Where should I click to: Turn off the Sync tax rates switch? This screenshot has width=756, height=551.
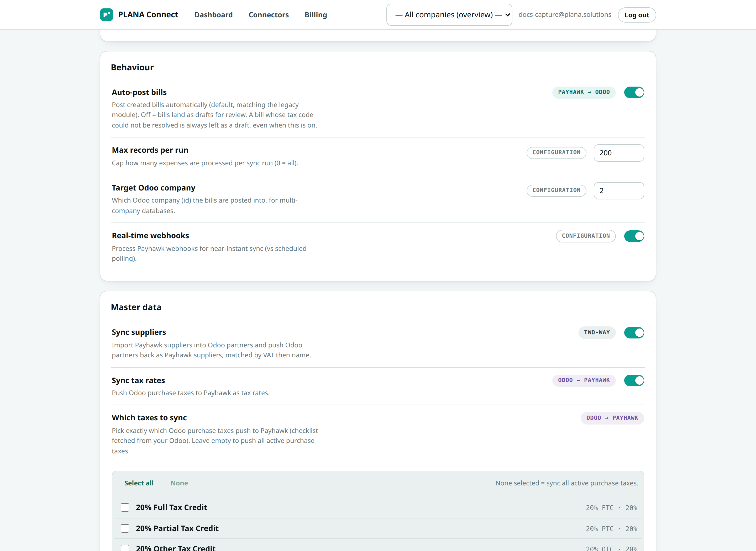pos(634,380)
